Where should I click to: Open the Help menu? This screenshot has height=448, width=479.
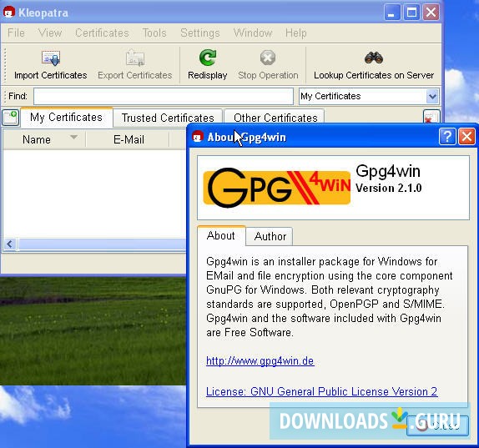tap(295, 33)
